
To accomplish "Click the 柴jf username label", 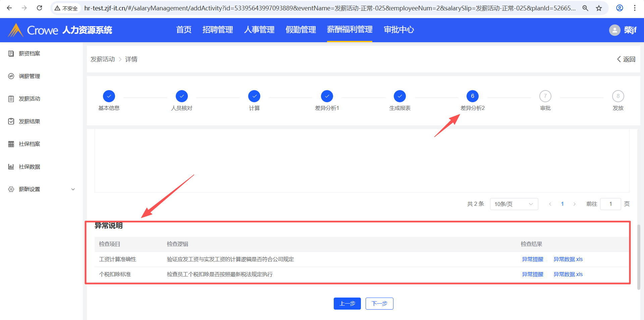I will point(630,30).
